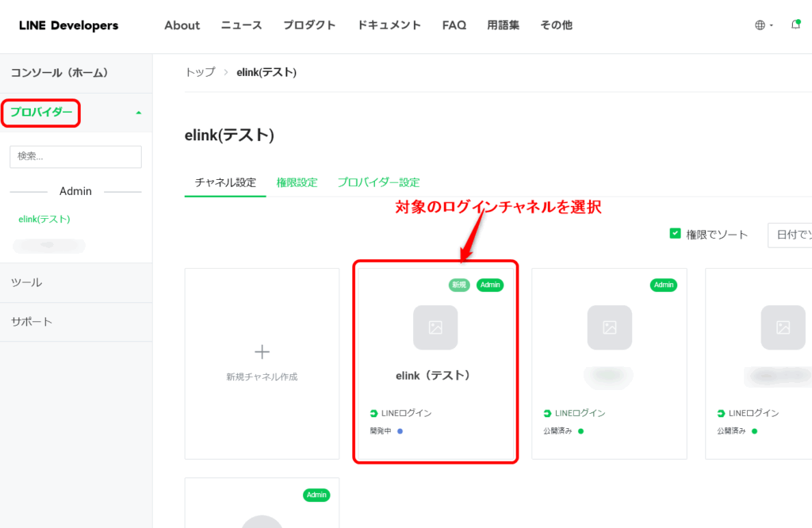Screen dimensions: 812x528
Task: Open the About menu item
Action: pyautogui.click(x=182, y=25)
